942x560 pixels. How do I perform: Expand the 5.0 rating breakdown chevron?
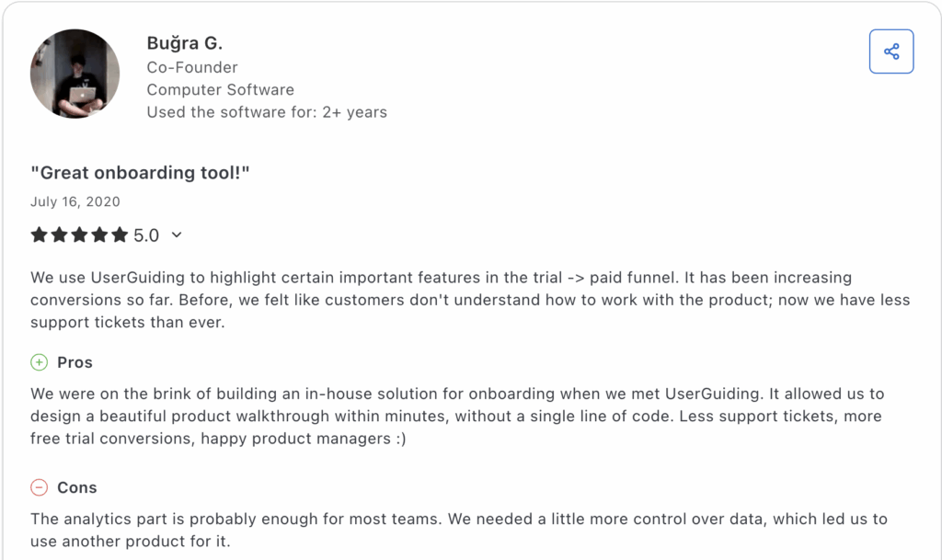(175, 235)
